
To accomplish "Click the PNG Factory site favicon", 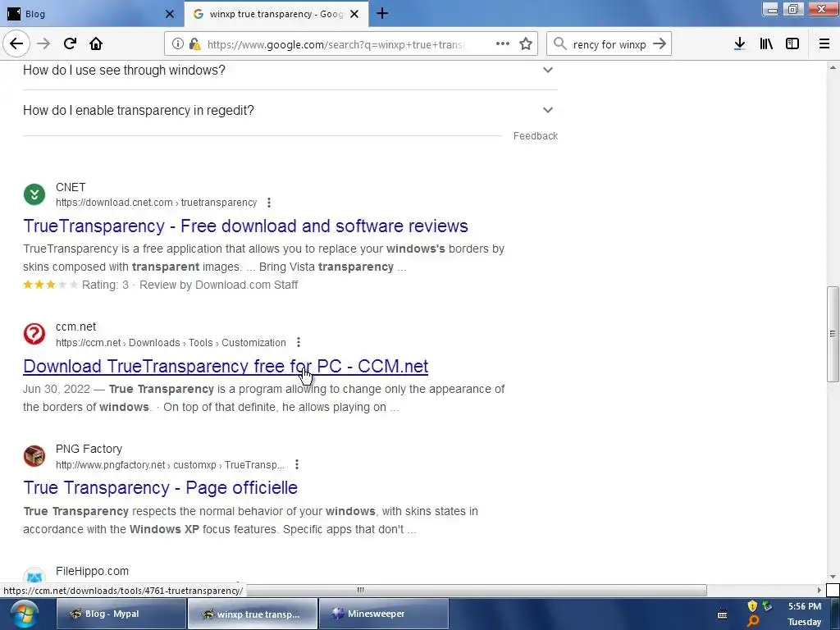I will tap(34, 456).
